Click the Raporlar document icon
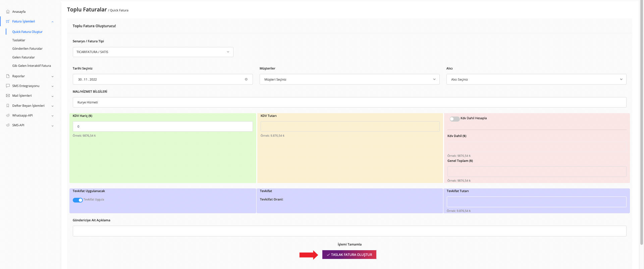Viewport: 644px width, 269px height. click(x=8, y=76)
